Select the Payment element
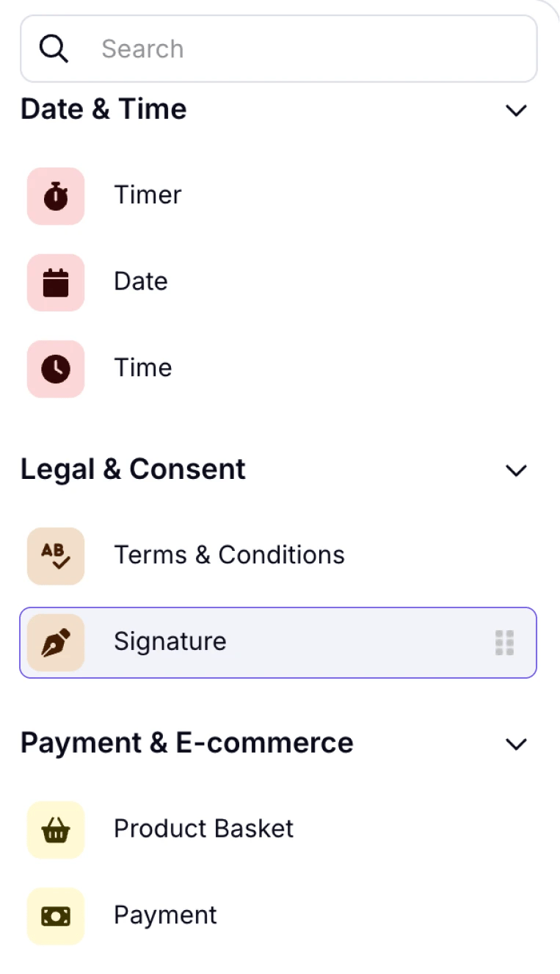 (x=164, y=916)
